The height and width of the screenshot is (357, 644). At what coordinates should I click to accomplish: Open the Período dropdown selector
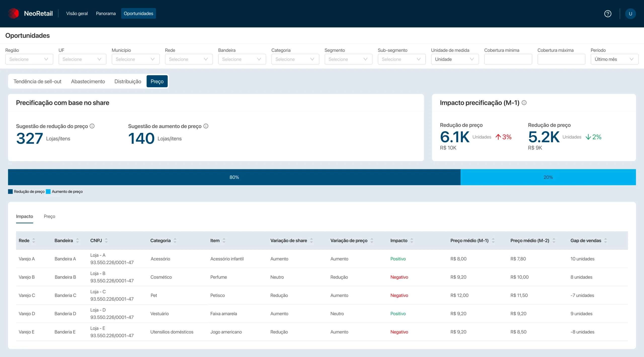(x=613, y=59)
